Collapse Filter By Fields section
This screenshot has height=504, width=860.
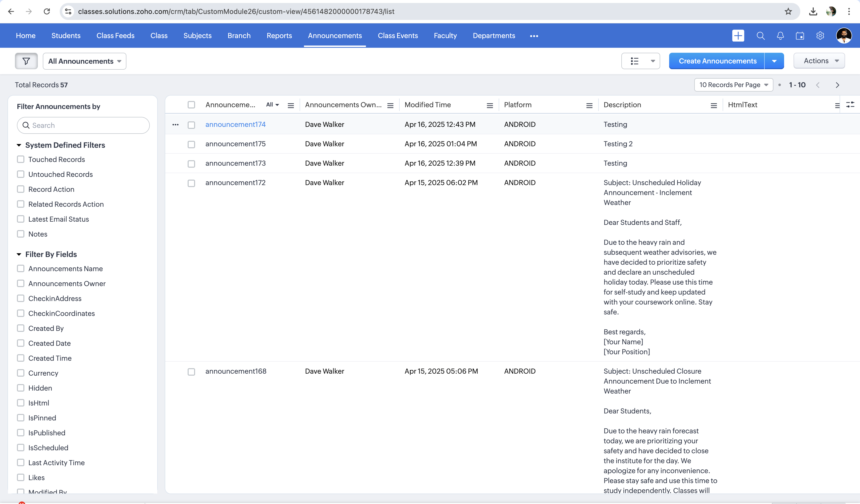19,254
